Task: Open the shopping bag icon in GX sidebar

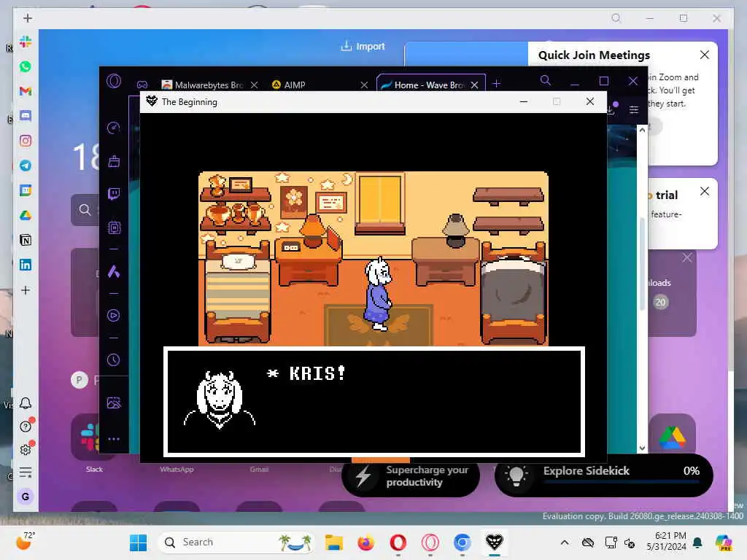Action: (x=114, y=161)
